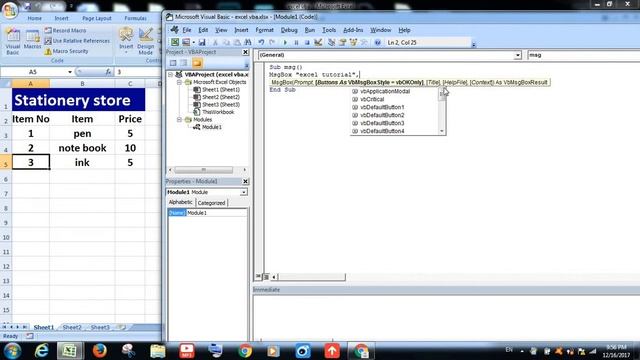Open the Tools menu
This screenshot has height=360, width=640.
click(x=329, y=30)
